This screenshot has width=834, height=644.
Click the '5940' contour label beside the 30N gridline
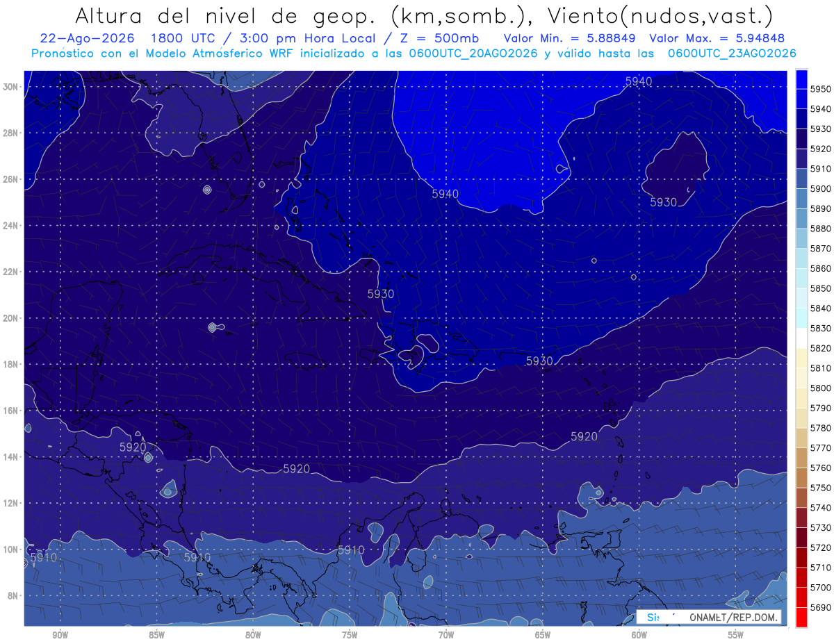coord(639,81)
